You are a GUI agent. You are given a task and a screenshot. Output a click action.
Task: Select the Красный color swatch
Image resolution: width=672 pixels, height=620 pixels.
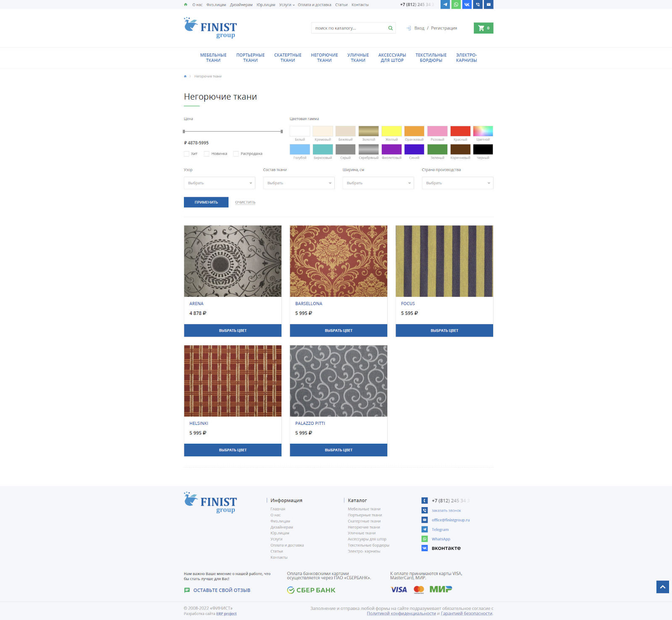[460, 131]
